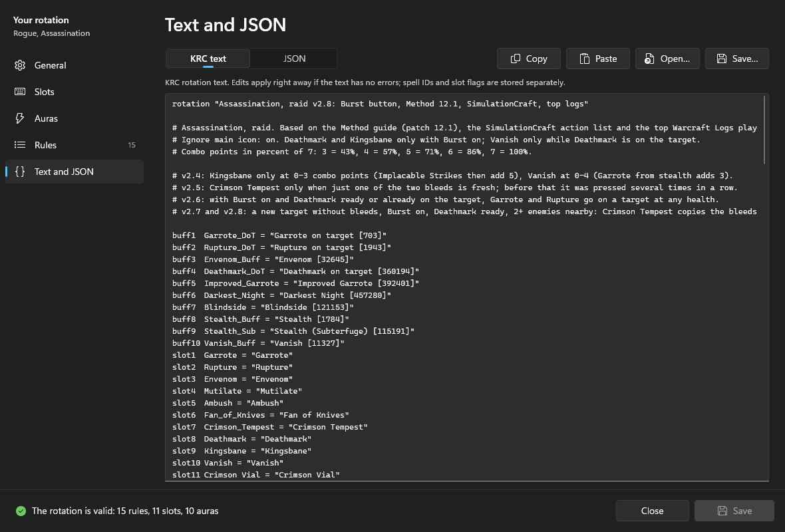The width and height of the screenshot is (785, 532).
Task: Open the General settings section
Action: click(74, 65)
